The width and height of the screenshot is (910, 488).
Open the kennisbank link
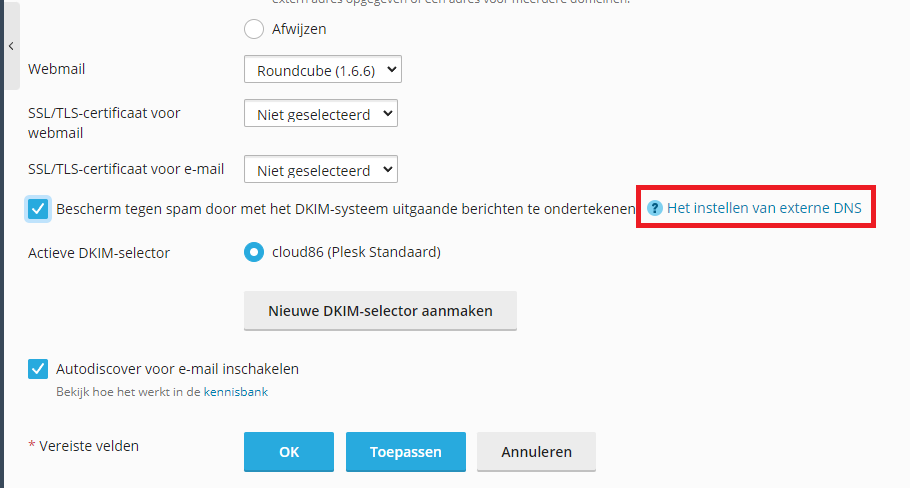pos(236,392)
